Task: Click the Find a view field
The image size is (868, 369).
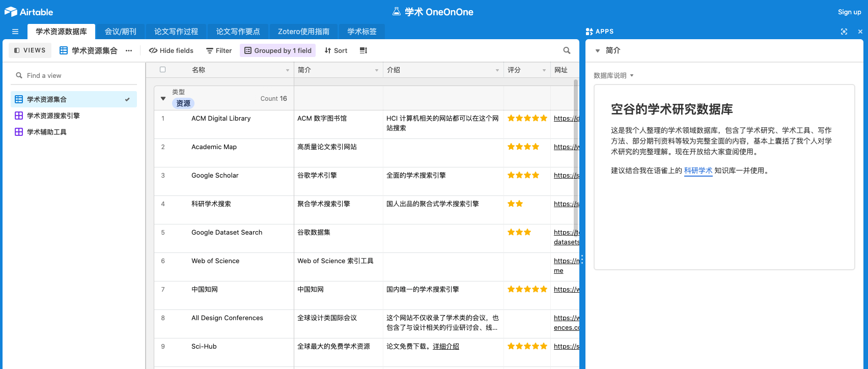Action: click(74, 75)
